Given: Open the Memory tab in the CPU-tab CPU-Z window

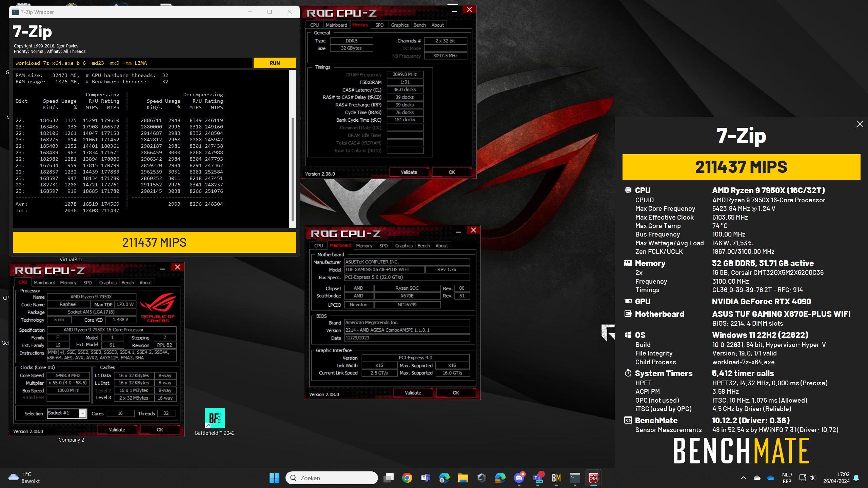Looking at the screenshot, I should click(x=68, y=283).
